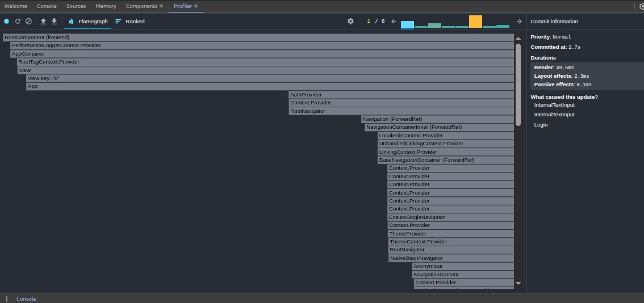This screenshot has width=644, height=303.
Task: Select View key="0" bar
Action: (x=270, y=78)
